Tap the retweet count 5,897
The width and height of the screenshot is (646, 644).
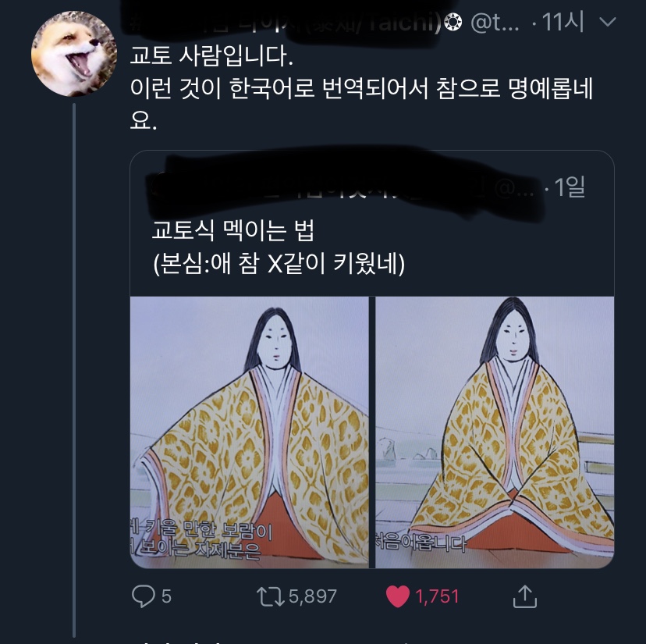click(312, 597)
